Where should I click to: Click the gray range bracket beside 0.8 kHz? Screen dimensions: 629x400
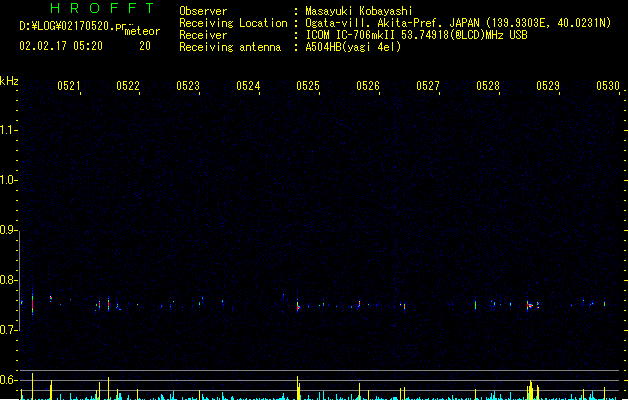tap(19, 281)
